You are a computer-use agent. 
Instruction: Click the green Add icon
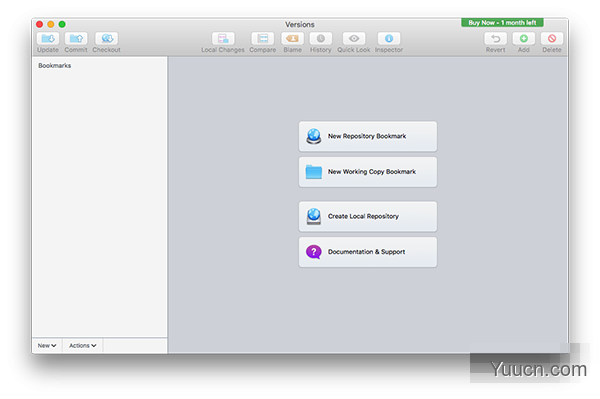click(523, 39)
